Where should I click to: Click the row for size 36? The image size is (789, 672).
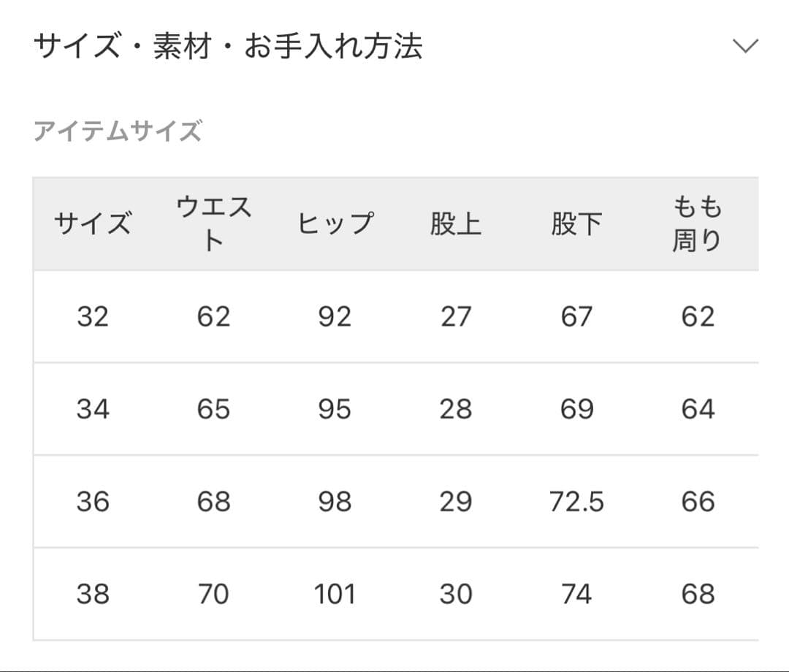[94, 503]
